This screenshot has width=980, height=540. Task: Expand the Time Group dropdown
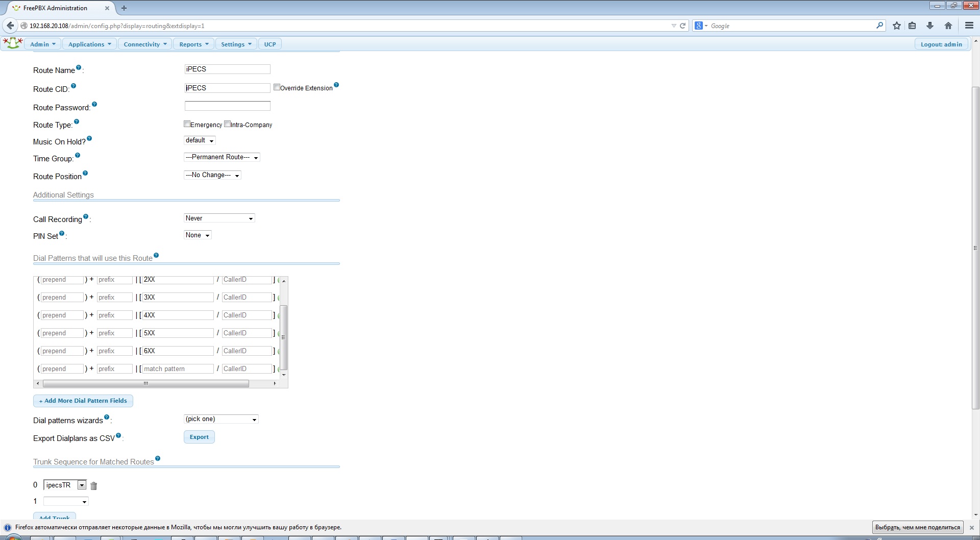click(x=222, y=157)
